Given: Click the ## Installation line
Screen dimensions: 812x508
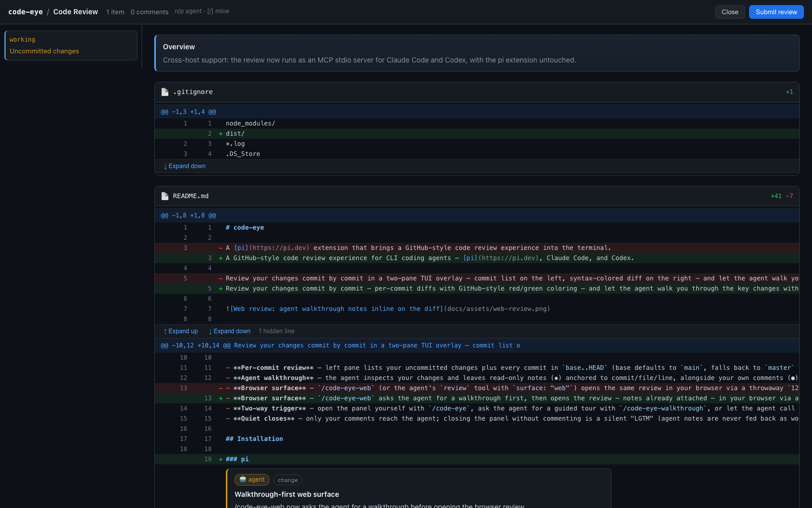Looking at the screenshot, I should coord(477,439).
